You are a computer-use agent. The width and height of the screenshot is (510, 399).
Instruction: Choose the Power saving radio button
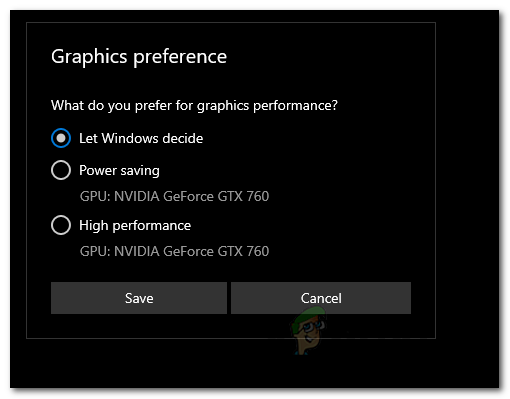[x=61, y=170]
